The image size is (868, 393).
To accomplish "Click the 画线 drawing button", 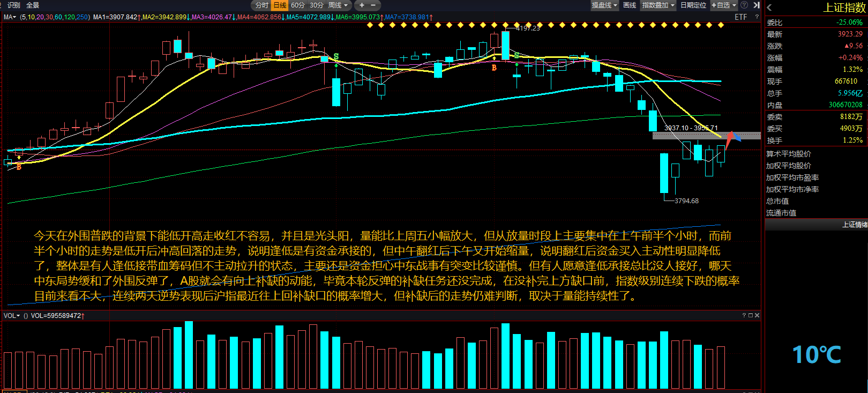I will point(630,5).
